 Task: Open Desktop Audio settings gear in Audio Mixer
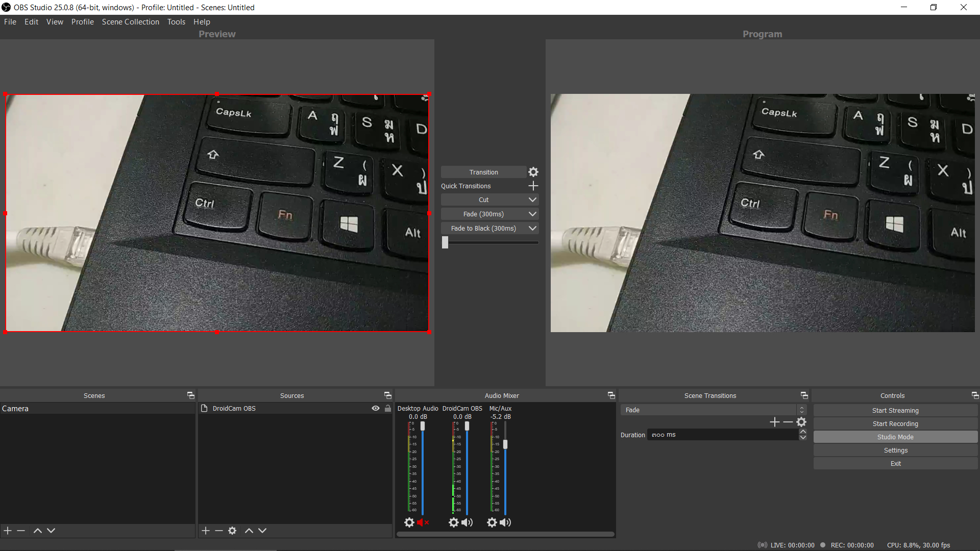coord(409,522)
